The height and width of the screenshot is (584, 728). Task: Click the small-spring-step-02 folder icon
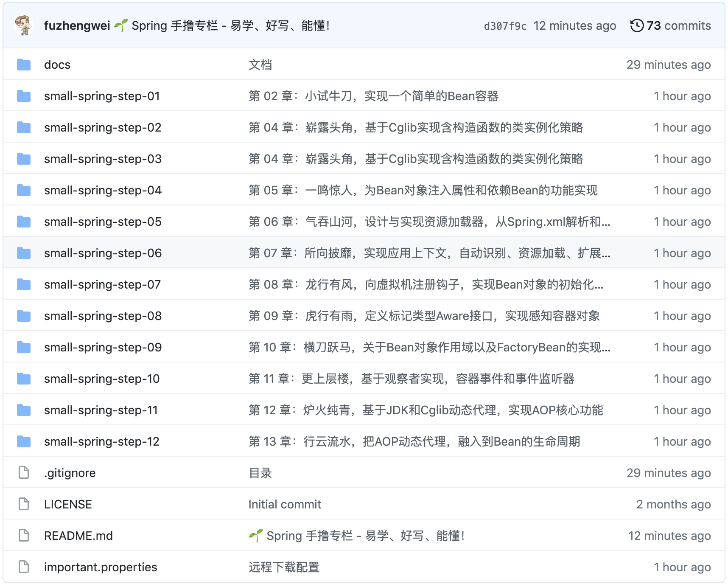click(24, 127)
